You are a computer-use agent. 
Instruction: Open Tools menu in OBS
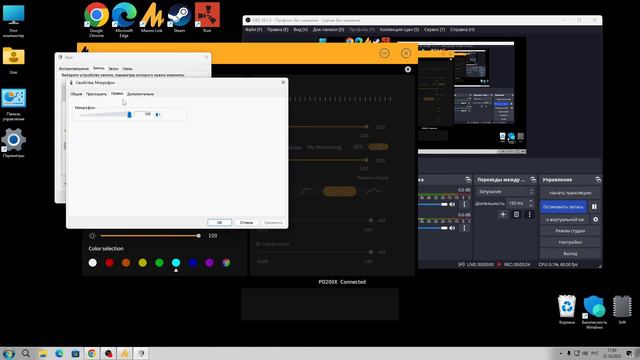coord(434,30)
